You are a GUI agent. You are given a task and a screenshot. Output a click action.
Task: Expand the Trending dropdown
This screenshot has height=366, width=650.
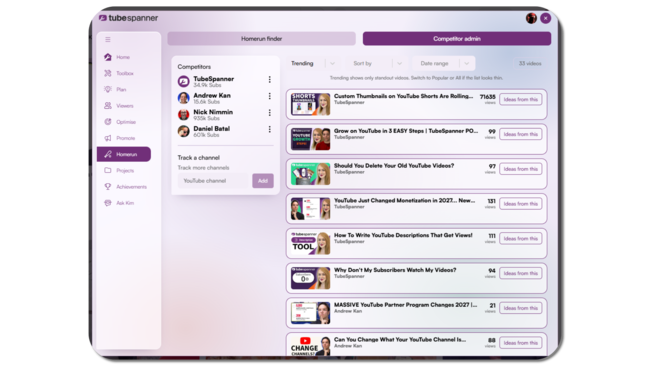click(x=313, y=63)
